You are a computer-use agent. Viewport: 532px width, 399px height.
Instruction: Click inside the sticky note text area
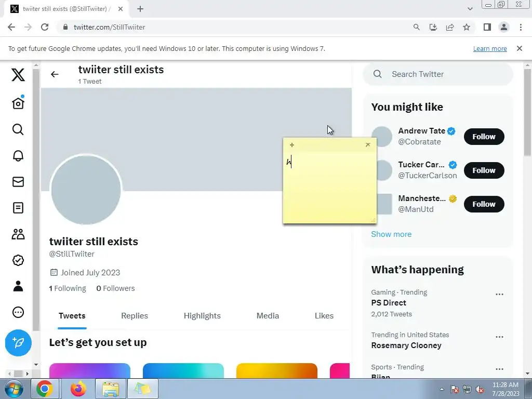coord(329,187)
